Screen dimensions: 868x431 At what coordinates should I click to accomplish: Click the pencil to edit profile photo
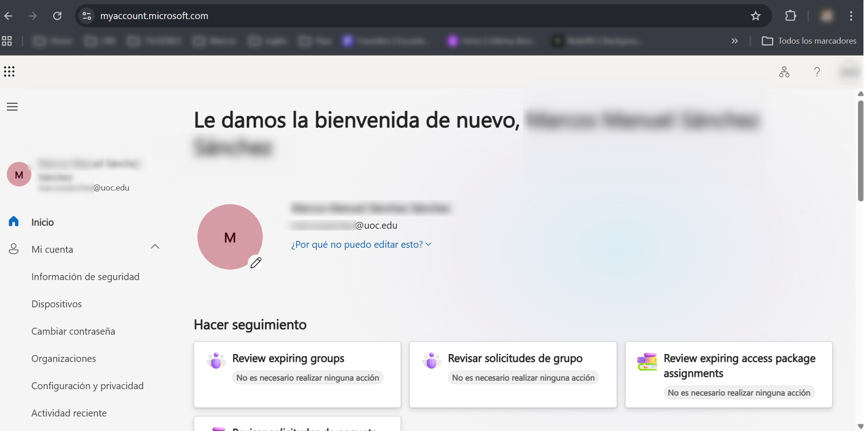(256, 262)
